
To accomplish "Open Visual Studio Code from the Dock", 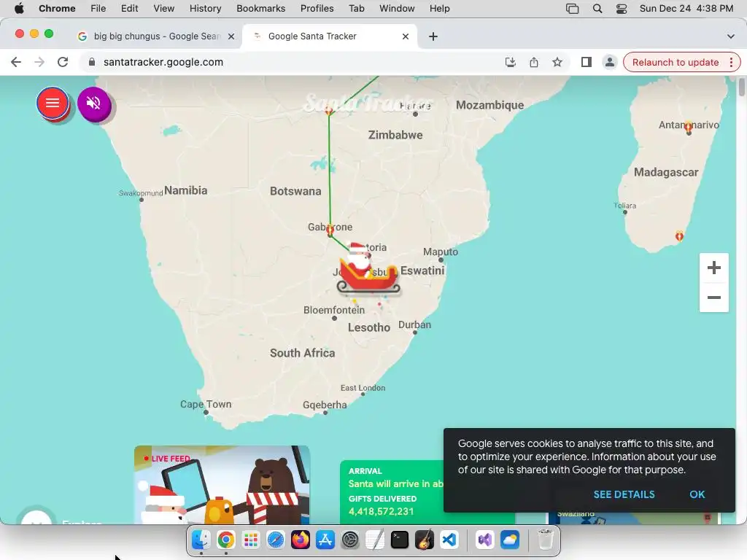I will 449,540.
